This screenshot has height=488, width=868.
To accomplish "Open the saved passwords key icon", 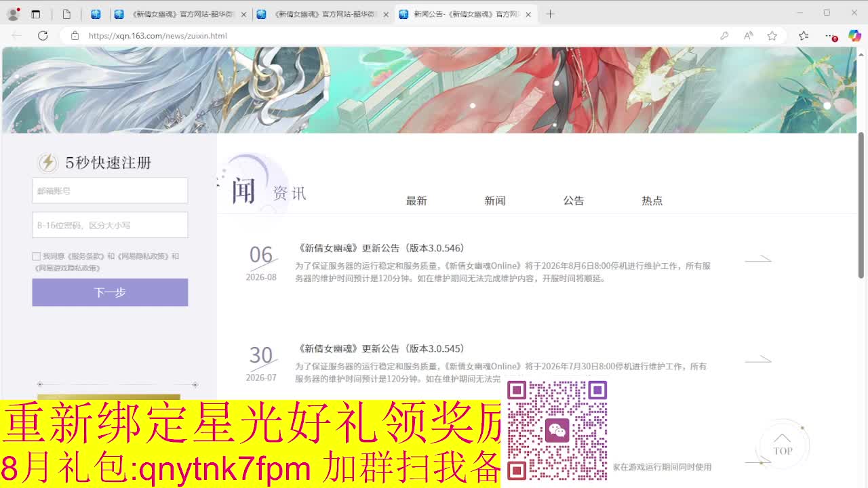I will (724, 36).
